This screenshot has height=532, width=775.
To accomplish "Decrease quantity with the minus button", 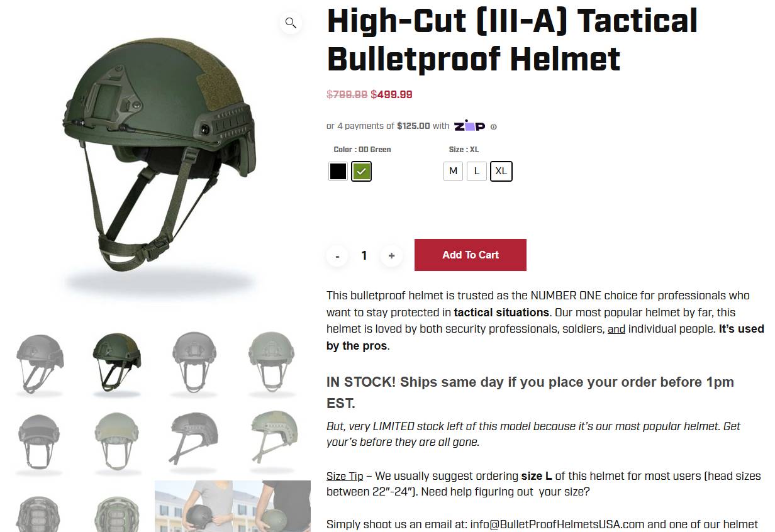I will coord(338,255).
